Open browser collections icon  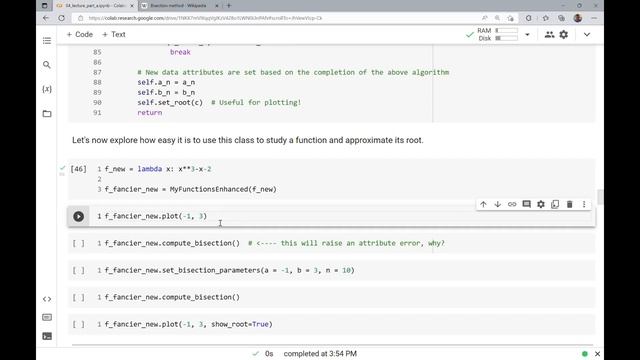pos(561,18)
